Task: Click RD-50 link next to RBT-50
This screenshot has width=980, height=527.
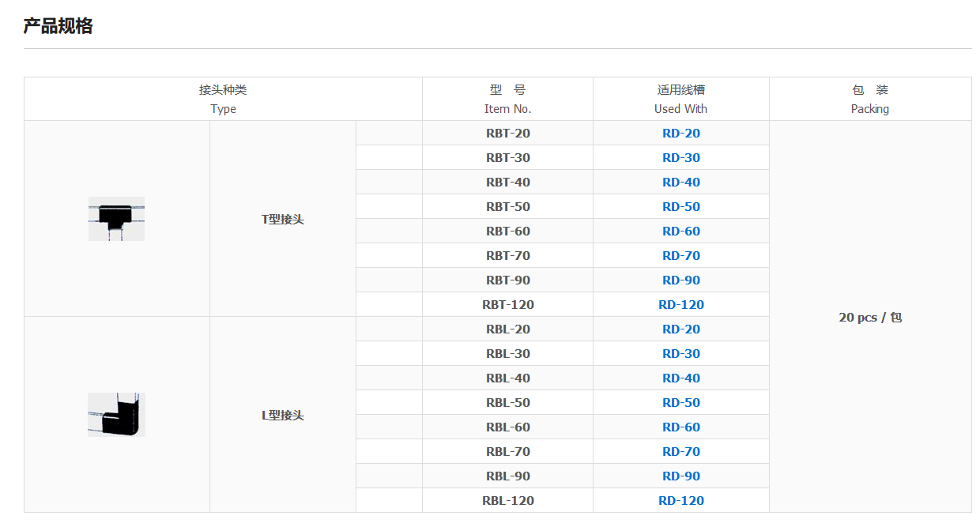Action: point(681,207)
